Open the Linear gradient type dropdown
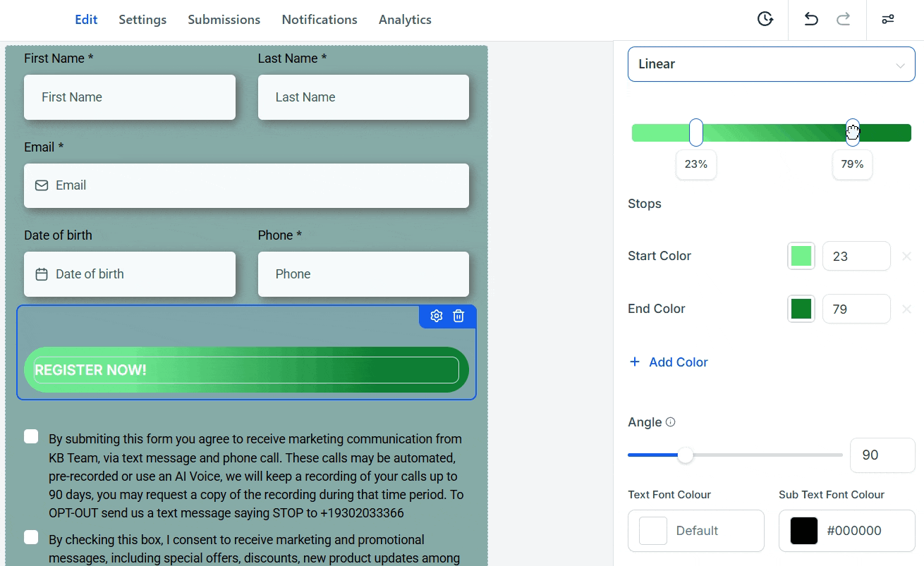 (772, 64)
